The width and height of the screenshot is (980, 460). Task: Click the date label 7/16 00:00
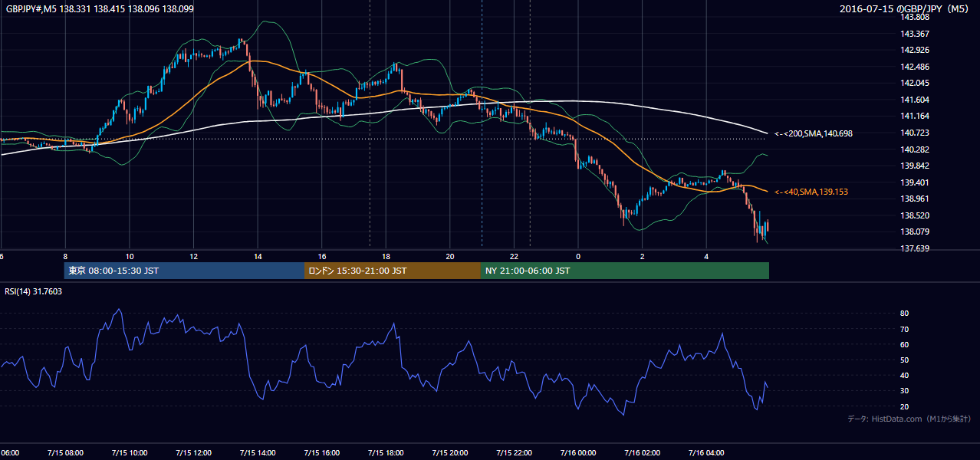click(578, 452)
